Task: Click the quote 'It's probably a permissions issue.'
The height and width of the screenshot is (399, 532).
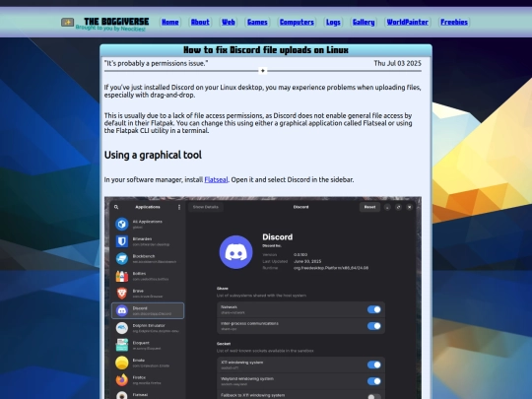Action: click(x=156, y=63)
